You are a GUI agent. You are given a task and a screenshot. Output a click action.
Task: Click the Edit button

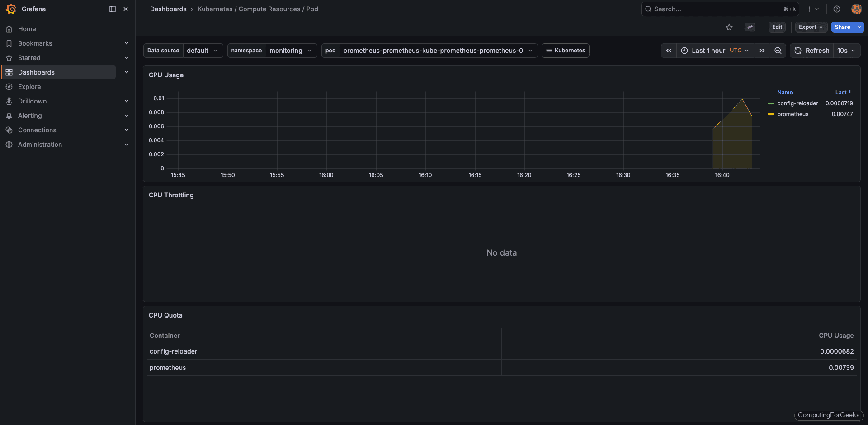tap(777, 27)
